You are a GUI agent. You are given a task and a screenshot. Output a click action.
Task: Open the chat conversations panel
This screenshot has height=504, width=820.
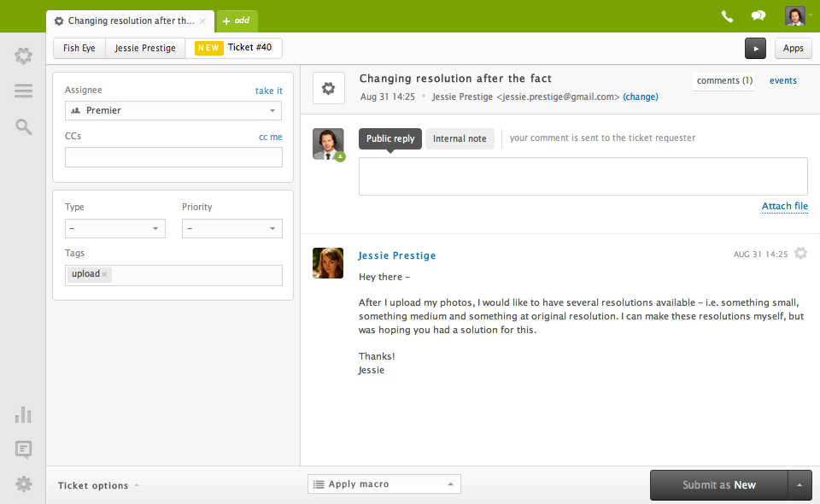(x=758, y=15)
